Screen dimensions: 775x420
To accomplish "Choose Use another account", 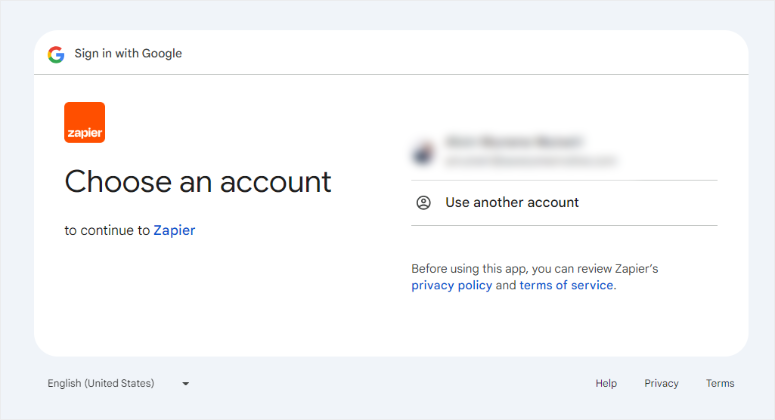I will (564, 203).
